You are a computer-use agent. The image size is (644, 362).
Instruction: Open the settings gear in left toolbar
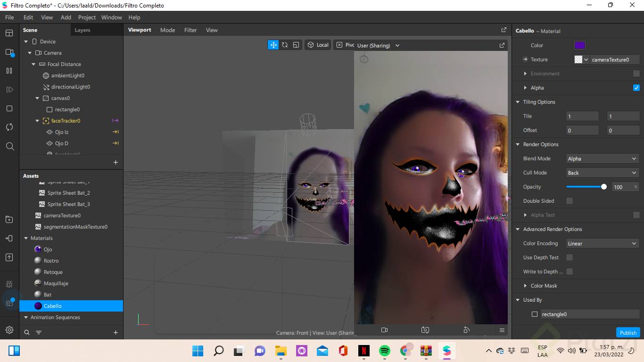point(9,330)
